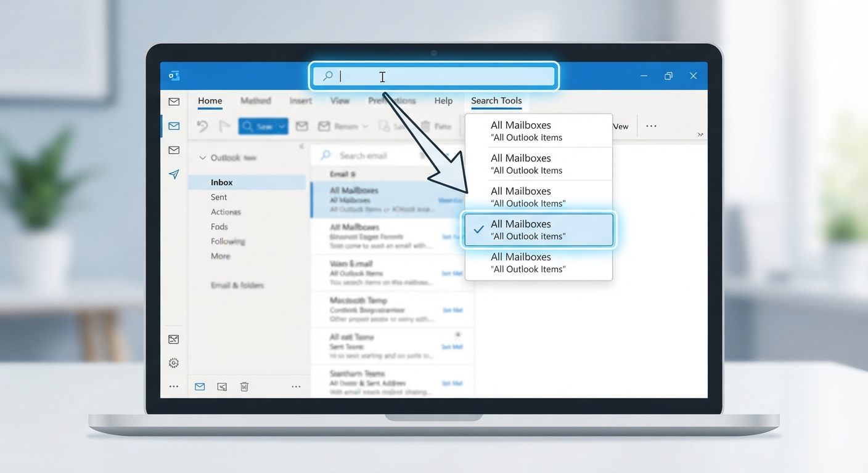Click the blue mail icon in the folder pane footer
The image size is (868, 473).
point(200,387)
